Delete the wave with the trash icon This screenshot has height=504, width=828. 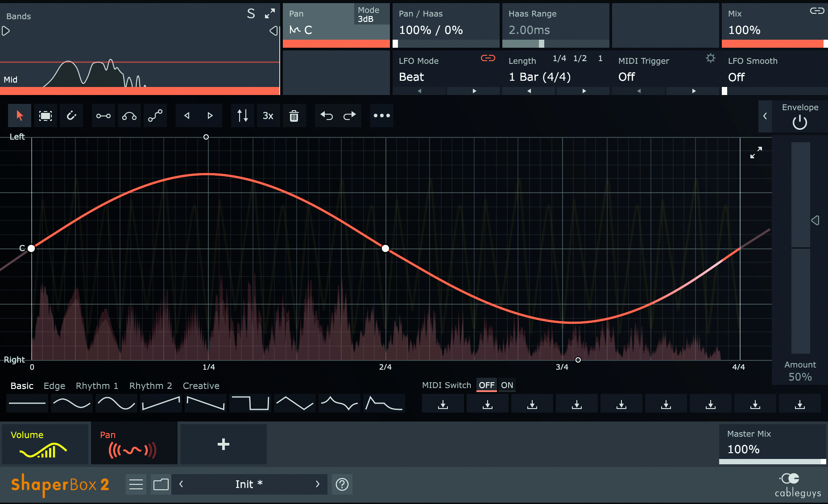[294, 116]
